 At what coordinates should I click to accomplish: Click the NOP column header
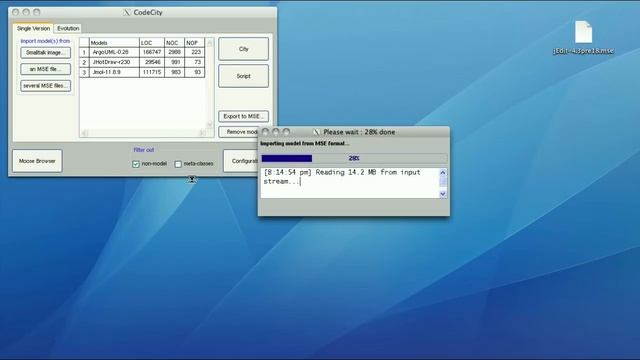(x=195, y=42)
